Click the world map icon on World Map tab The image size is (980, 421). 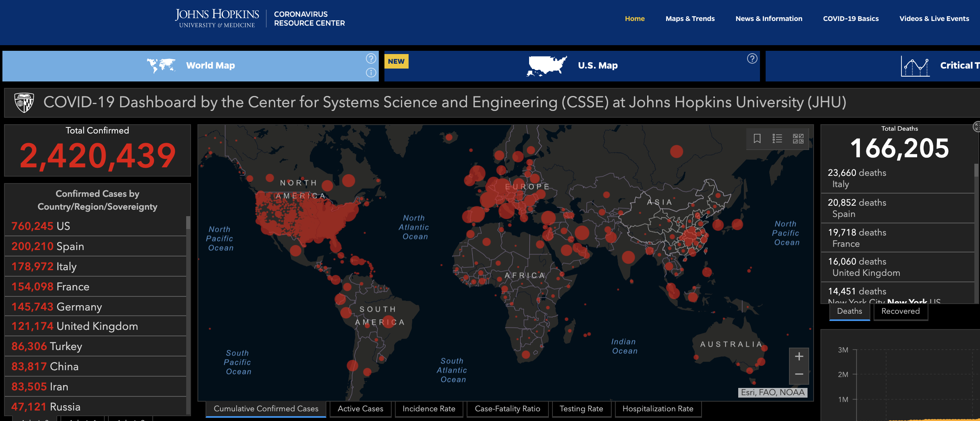click(161, 66)
